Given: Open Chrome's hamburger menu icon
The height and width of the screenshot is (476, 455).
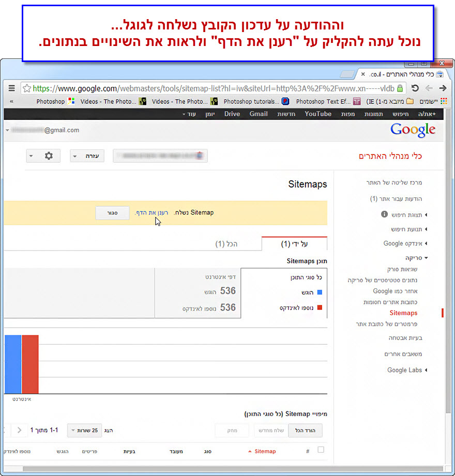Looking at the screenshot, I should point(11,88).
